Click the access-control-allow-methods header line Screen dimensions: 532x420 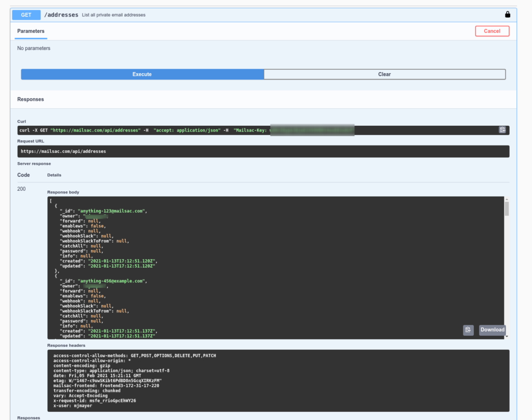tap(135, 356)
